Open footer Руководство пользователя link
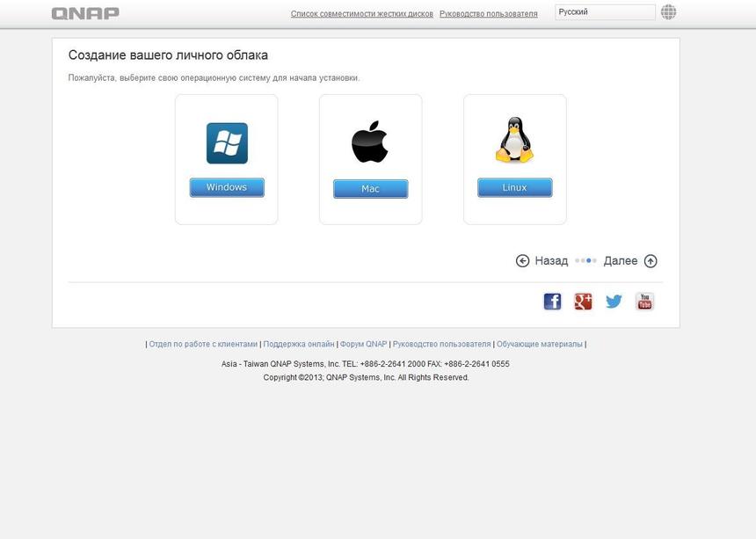 441,344
